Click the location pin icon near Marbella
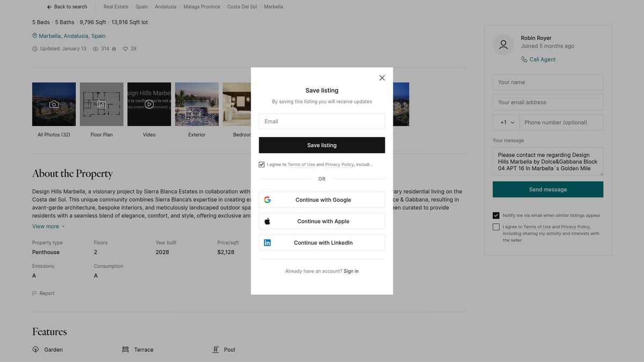The image size is (644, 362). coord(35,36)
